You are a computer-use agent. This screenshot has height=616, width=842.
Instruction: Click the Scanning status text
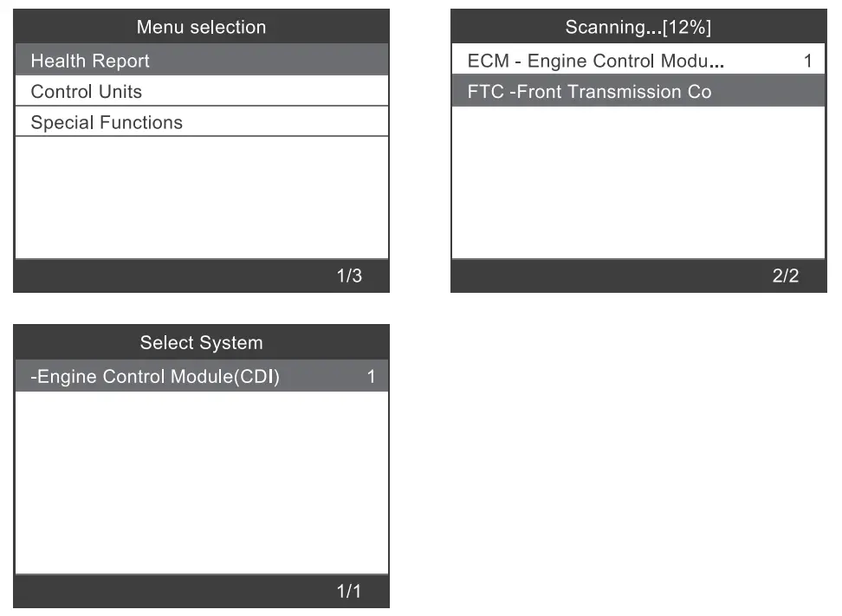click(606, 27)
